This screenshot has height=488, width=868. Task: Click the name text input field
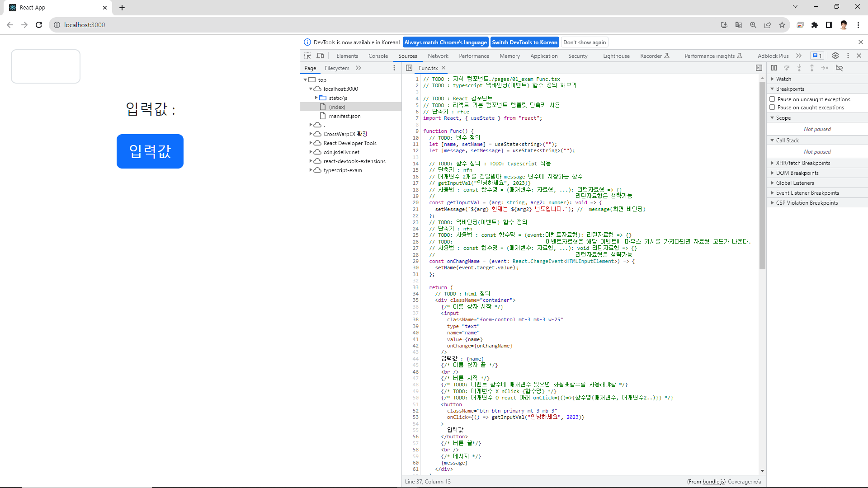tap(46, 66)
